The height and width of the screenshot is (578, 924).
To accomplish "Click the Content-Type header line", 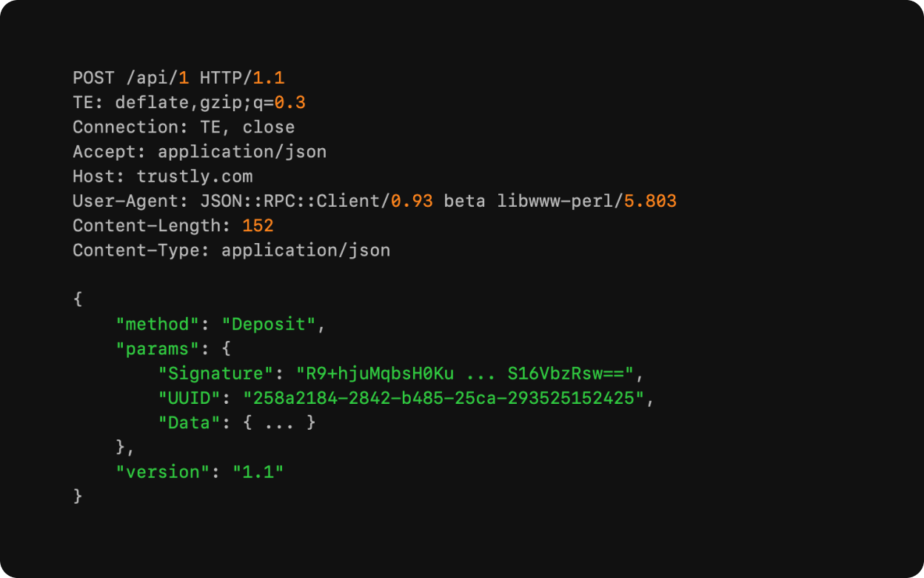I will (x=231, y=250).
